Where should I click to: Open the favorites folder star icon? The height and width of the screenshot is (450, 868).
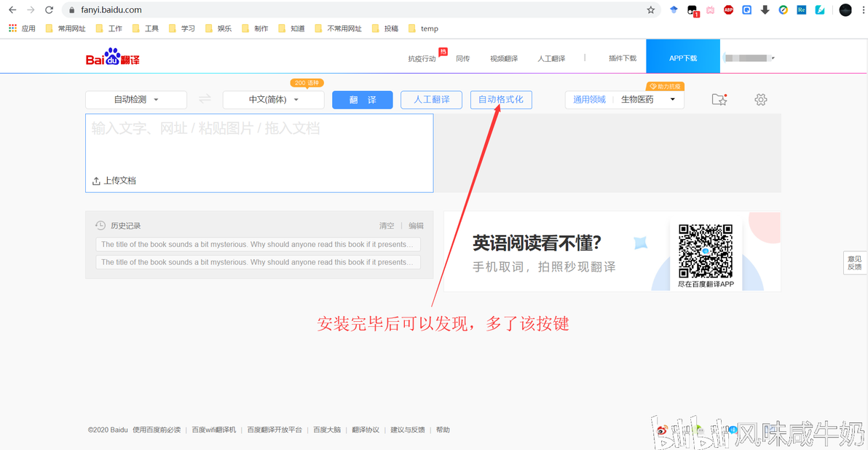pyautogui.click(x=719, y=100)
